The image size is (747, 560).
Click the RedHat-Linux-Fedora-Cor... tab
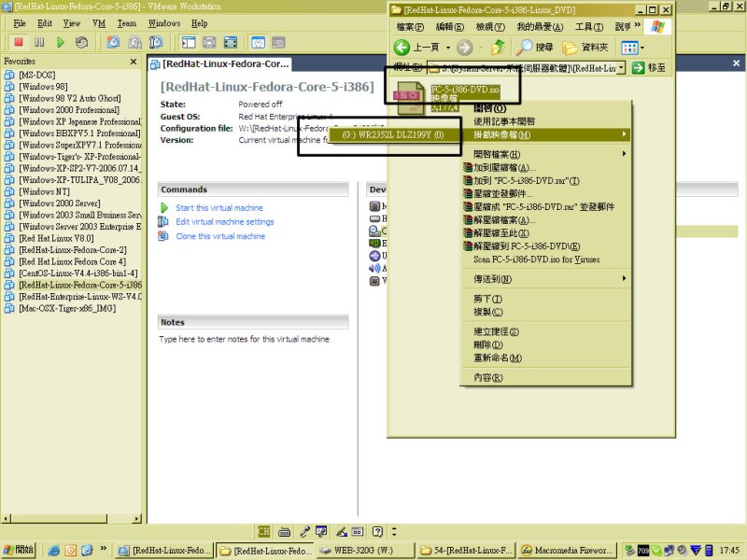pyautogui.click(x=220, y=64)
